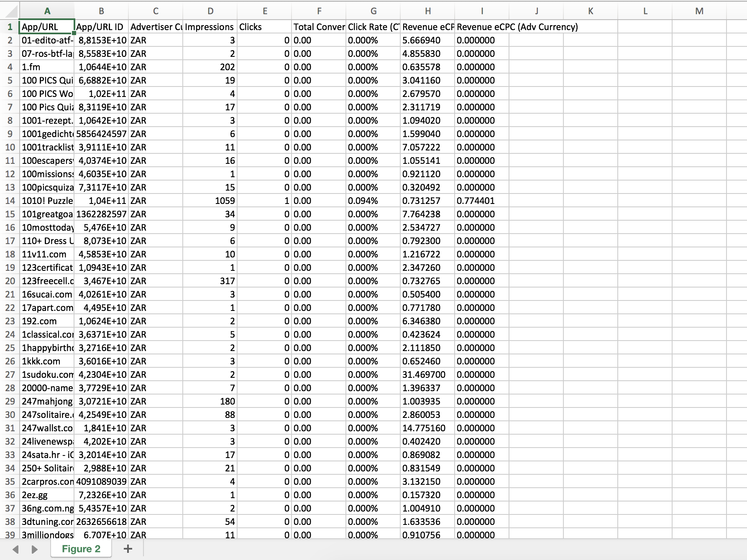Click the 'App/URL ID' header cell
This screenshot has width=747, height=560.
point(102,27)
